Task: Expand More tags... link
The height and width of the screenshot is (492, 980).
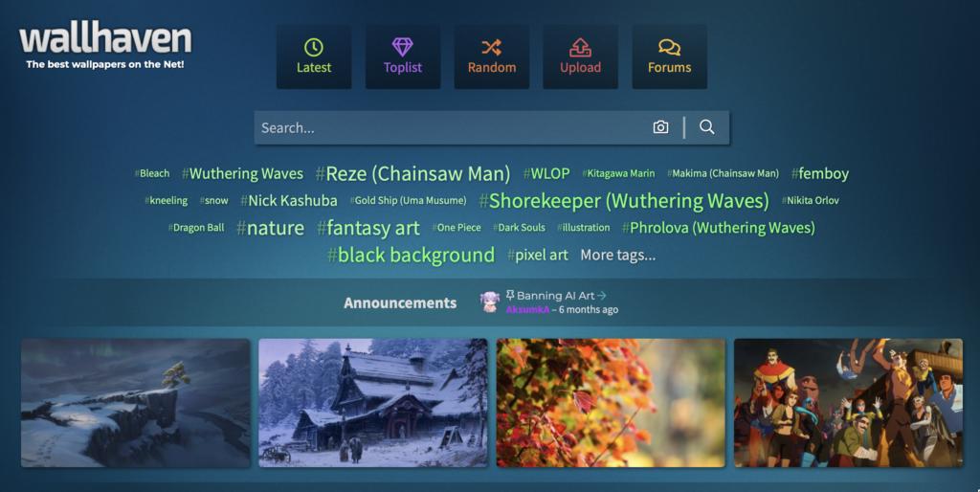Action: pos(617,255)
